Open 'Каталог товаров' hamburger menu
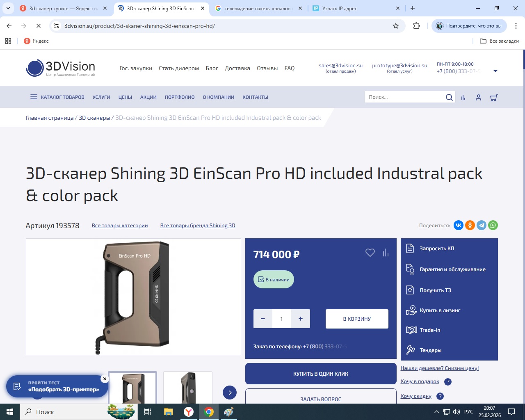 point(57,97)
